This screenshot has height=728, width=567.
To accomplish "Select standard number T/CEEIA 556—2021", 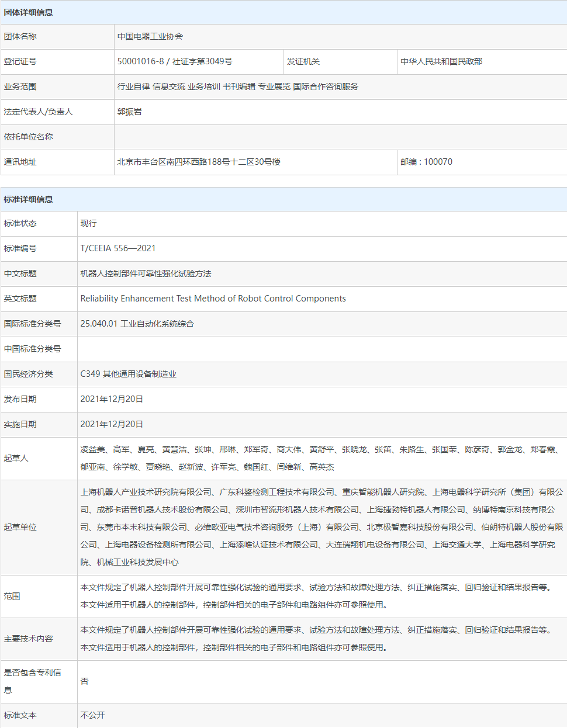I will [x=118, y=248].
